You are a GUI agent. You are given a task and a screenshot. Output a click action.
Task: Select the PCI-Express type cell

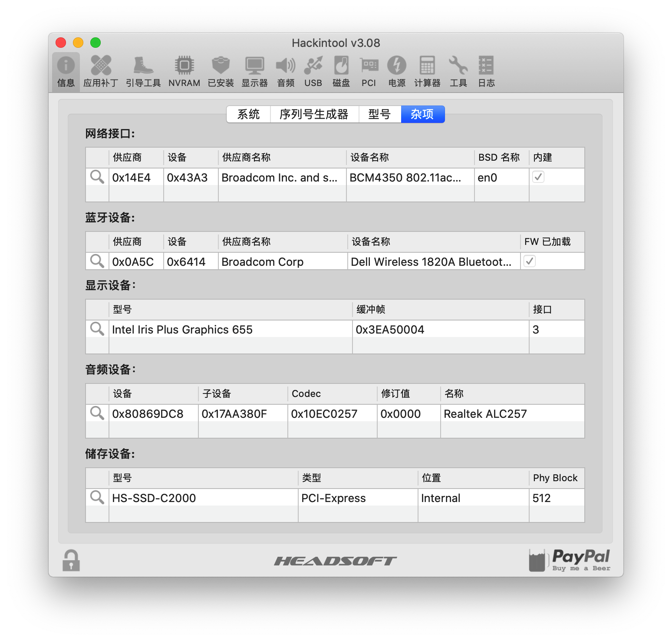click(x=358, y=498)
